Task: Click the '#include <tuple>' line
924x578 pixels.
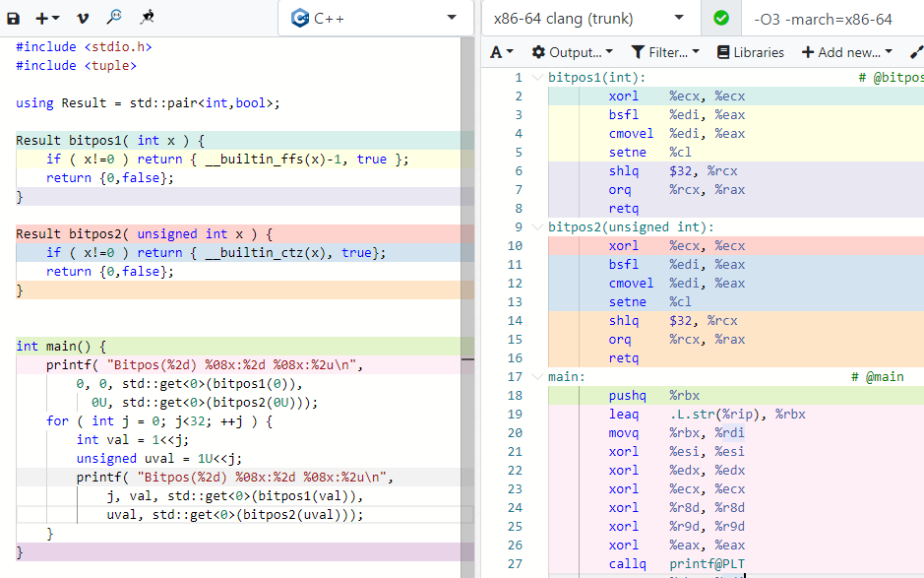Action: [x=76, y=65]
